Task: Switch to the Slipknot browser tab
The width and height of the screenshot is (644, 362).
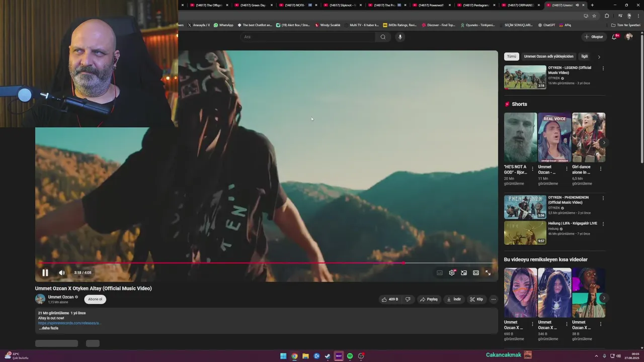Action: coord(342,5)
